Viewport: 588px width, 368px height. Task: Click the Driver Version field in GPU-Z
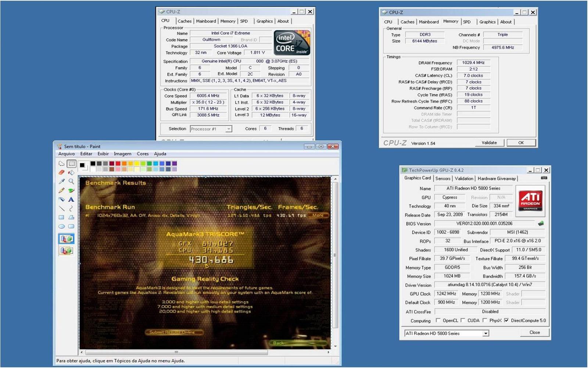pos(490,285)
